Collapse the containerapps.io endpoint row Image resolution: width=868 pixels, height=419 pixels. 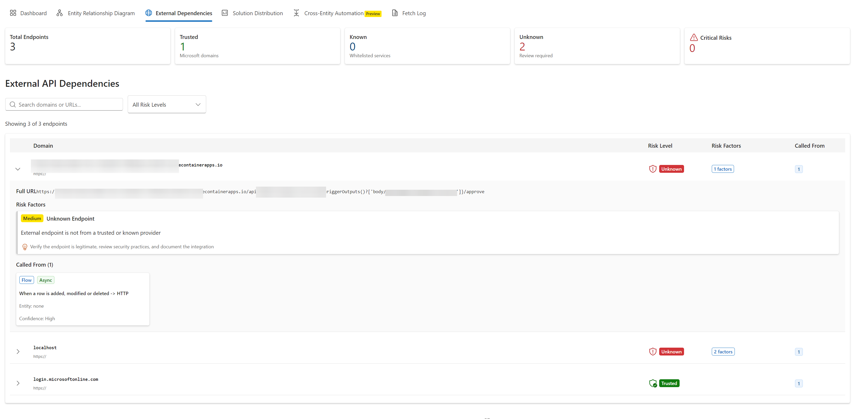[x=18, y=169]
